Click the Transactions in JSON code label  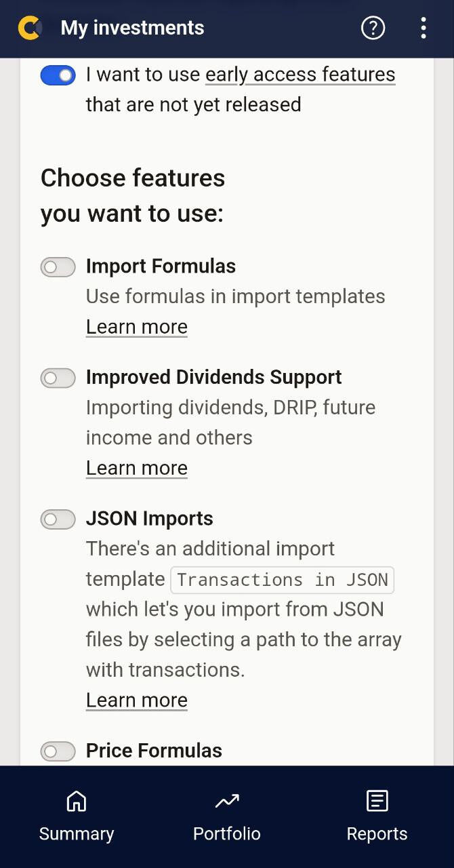click(283, 580)
